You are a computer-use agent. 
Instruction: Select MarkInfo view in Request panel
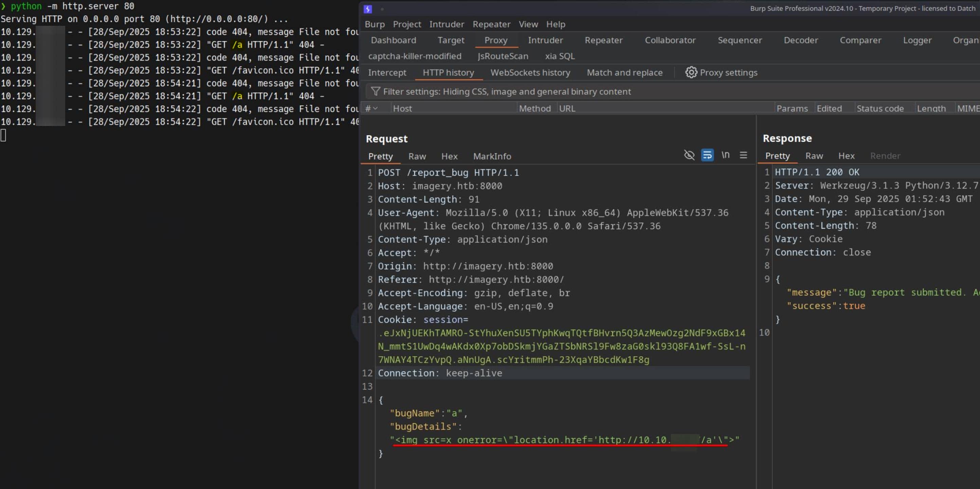pyautogui.click(x=492, y=157)
